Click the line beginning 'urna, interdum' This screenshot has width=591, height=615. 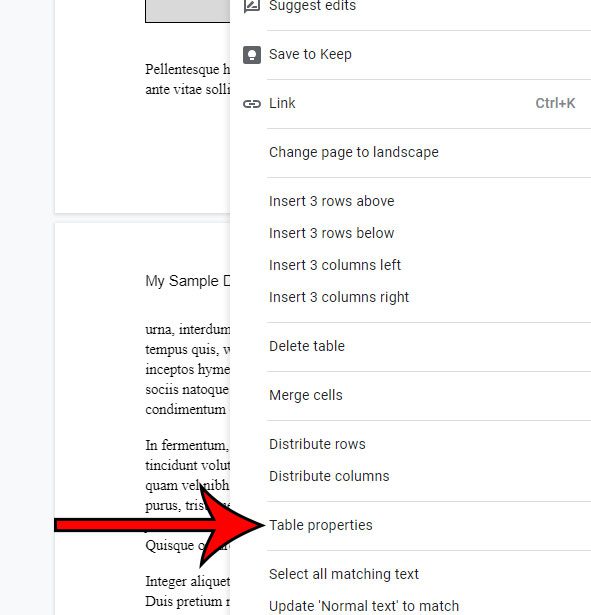[x=187, y=329]
